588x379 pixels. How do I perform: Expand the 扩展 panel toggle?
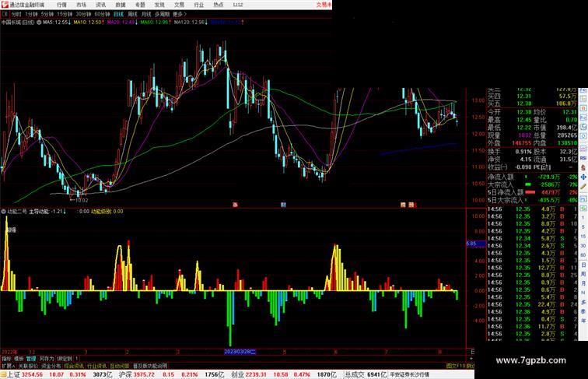click(x=9, y=366)
